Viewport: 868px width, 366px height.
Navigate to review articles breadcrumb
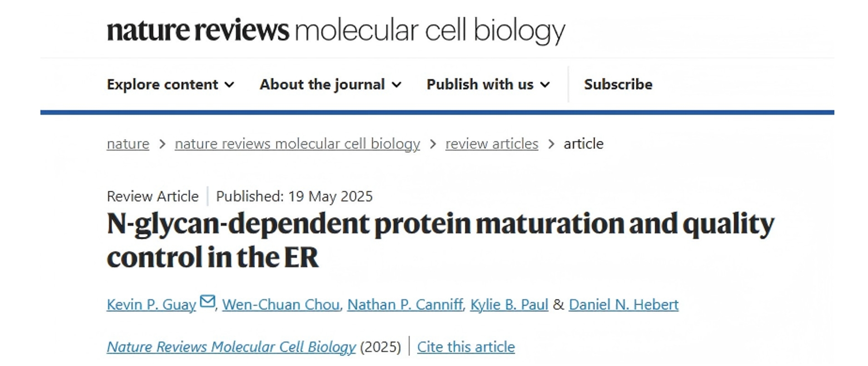(x=491, y=144)
